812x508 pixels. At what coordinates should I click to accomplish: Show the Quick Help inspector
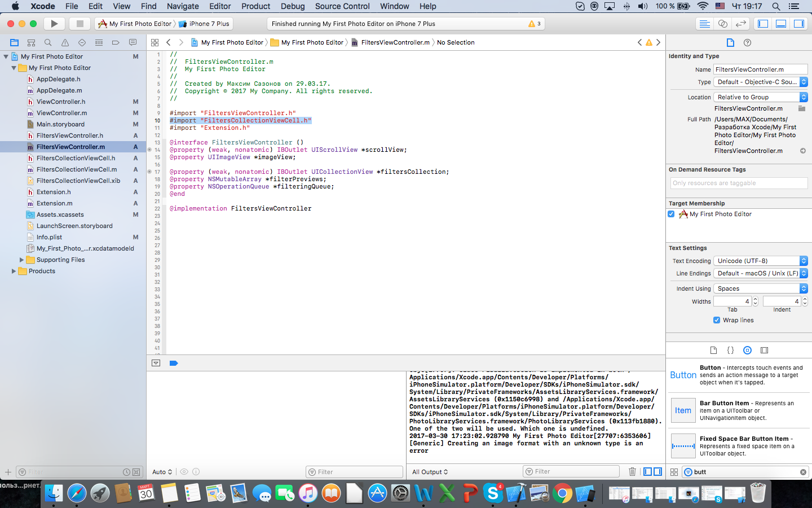(x=747, y=43)
